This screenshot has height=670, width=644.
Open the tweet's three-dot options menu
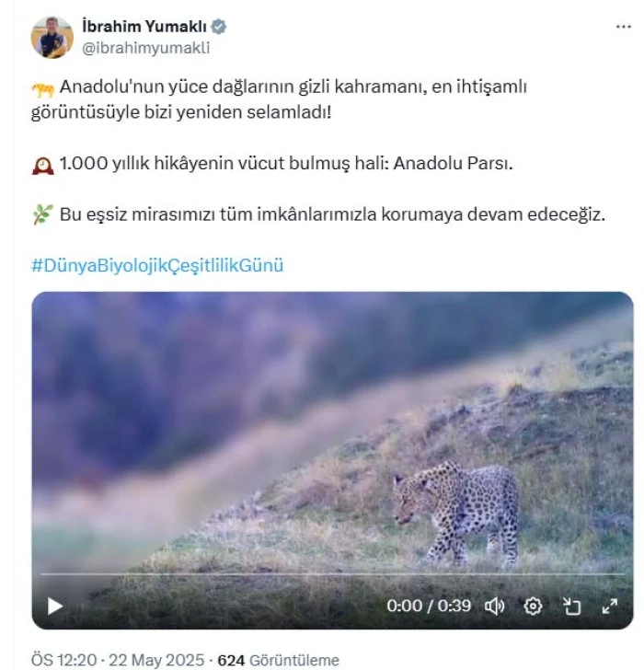[x=624, y=27]
